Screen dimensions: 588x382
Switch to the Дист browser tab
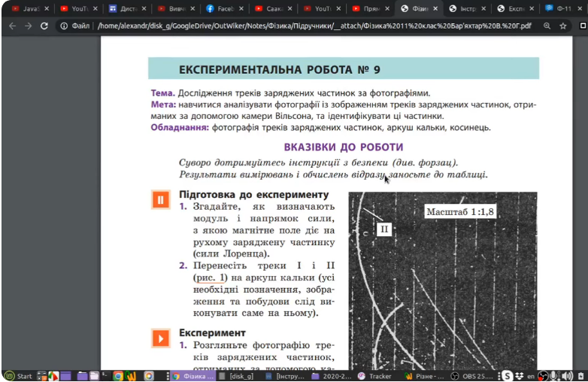pyautogui.click(x=128, y=8)
